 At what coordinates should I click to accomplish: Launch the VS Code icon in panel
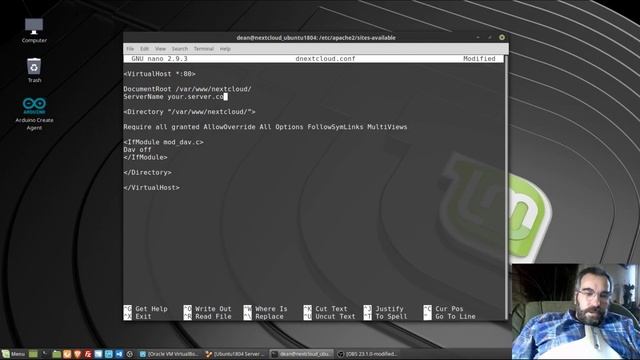pyautogui.click(x=119, y=354)
